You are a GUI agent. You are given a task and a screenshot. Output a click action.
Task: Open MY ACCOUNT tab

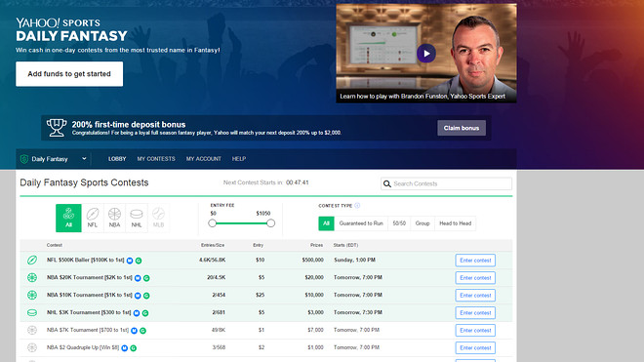[204, 159]
